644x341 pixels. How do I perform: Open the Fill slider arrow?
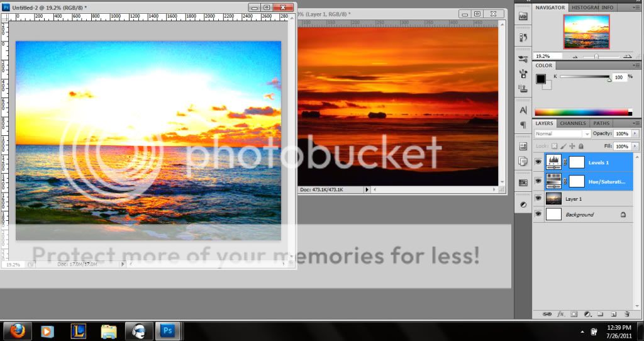tap(635, 146)
